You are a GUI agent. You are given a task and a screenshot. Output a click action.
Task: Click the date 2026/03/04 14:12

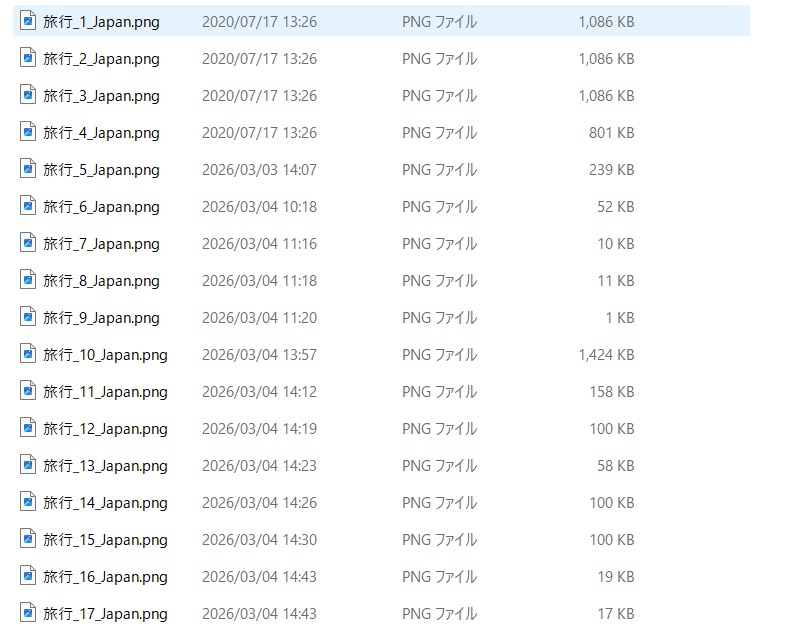tap(259, 392)
